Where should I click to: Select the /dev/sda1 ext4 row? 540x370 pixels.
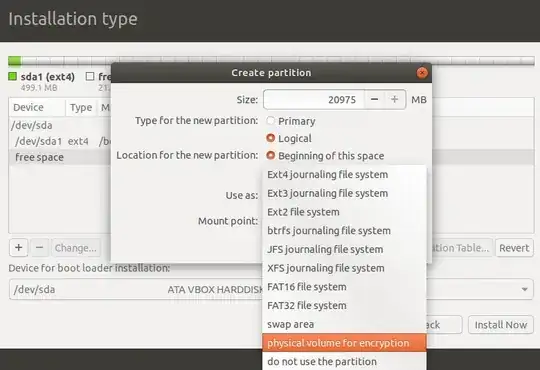tap(60, 141)
